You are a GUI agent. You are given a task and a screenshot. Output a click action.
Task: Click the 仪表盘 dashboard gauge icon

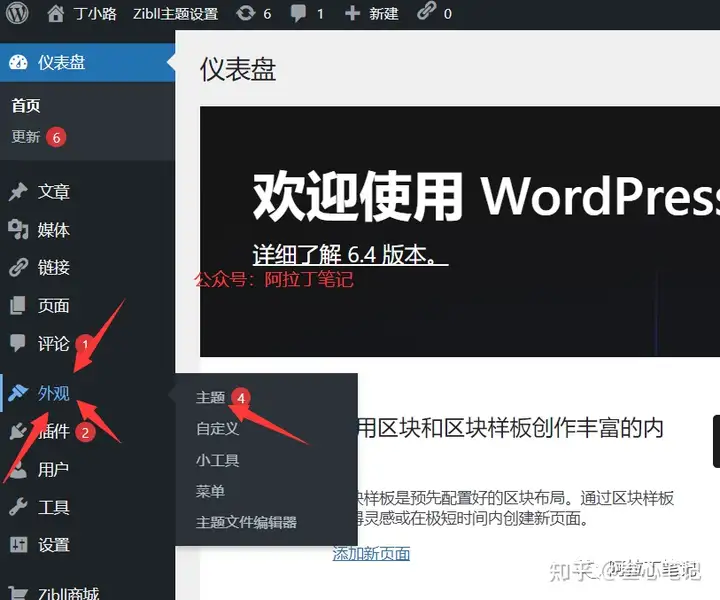[x=18, y=62]
